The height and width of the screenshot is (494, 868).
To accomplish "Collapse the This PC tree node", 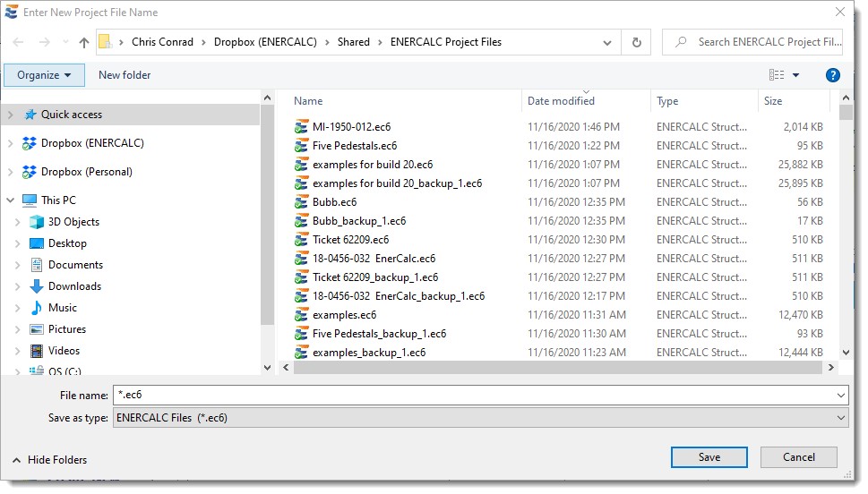I will coord(11,200).
